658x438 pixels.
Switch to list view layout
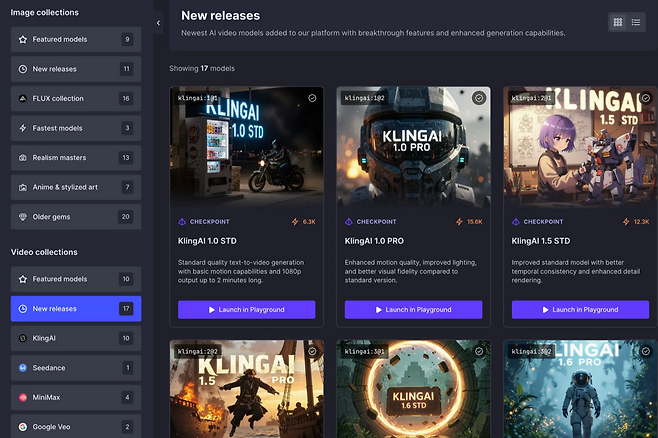pos(636,22)
